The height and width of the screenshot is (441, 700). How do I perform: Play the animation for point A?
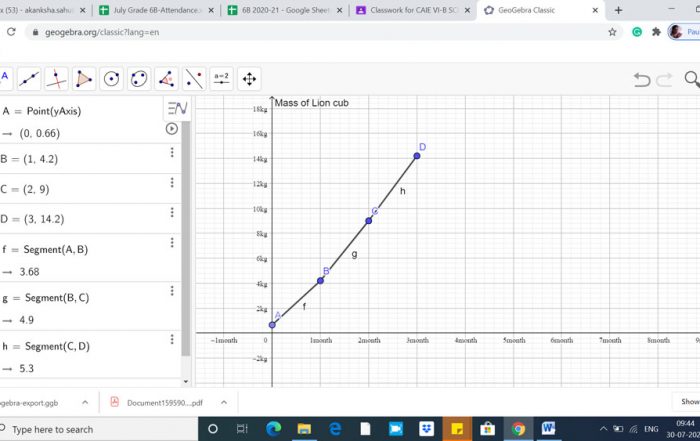click(171, 129)
